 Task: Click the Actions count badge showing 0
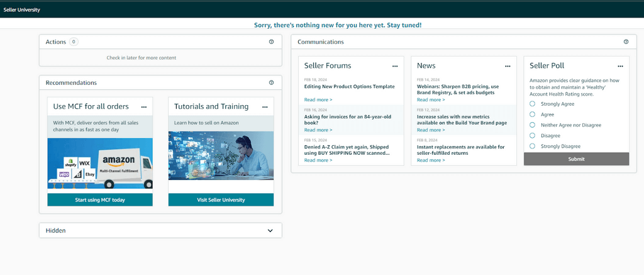point(74,42)
